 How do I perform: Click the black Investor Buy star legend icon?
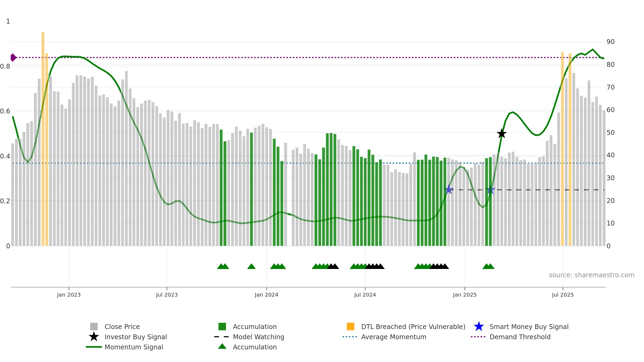[x=94, y=337]
